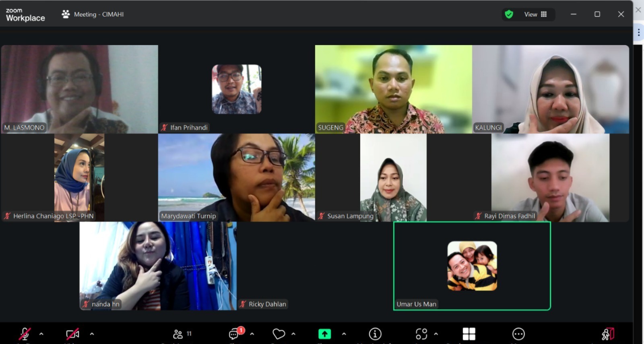The image size is (644, 344).
Task: Expand options caret beside capture icon
Action: [436, 334]
